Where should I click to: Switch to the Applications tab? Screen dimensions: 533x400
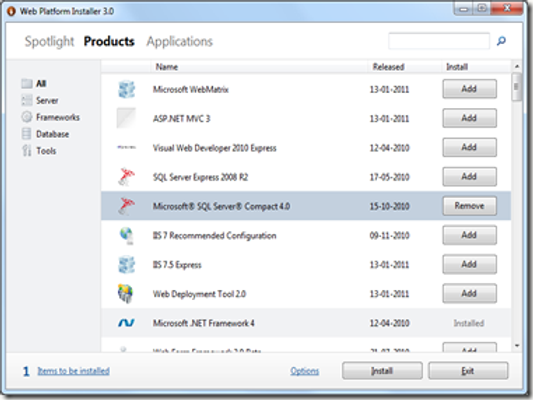(179, 41)
